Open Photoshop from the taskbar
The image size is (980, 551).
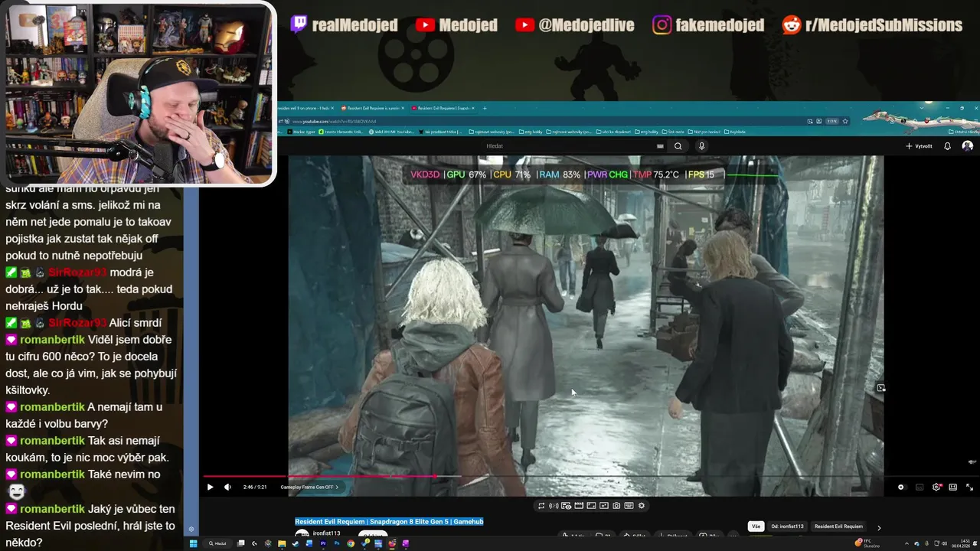tap(337, 543)
